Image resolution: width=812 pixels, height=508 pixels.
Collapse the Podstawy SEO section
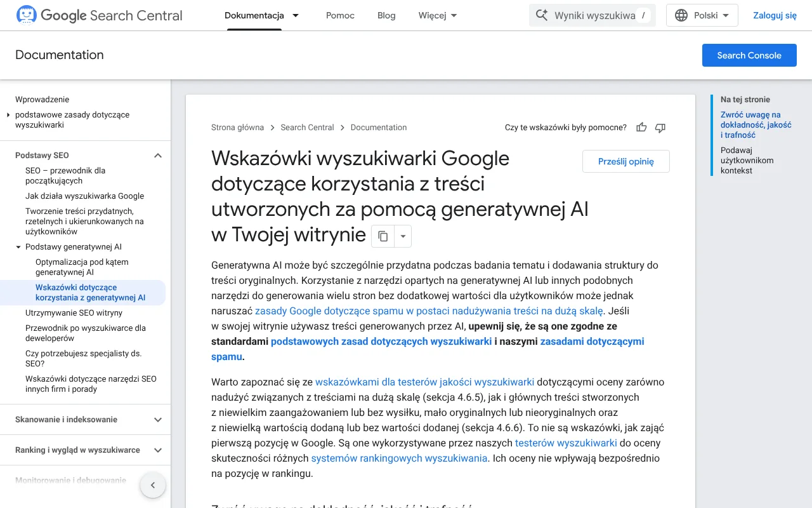click(158, 156)
